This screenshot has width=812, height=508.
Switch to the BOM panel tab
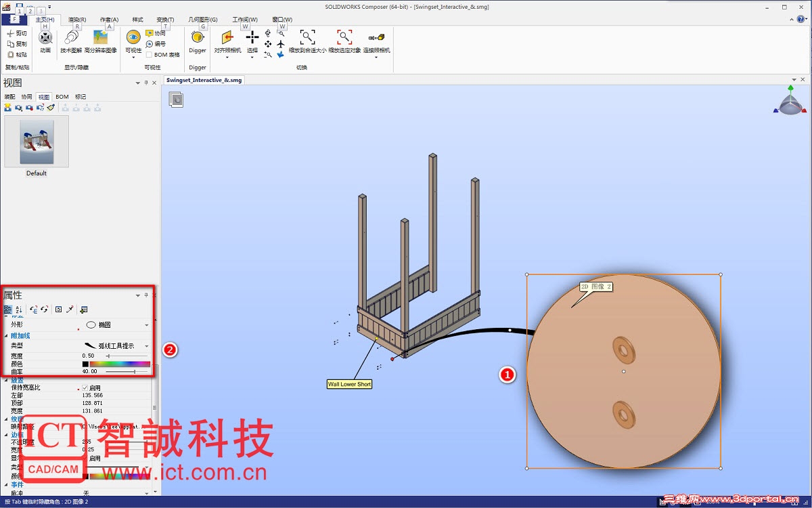pos(62,97)
